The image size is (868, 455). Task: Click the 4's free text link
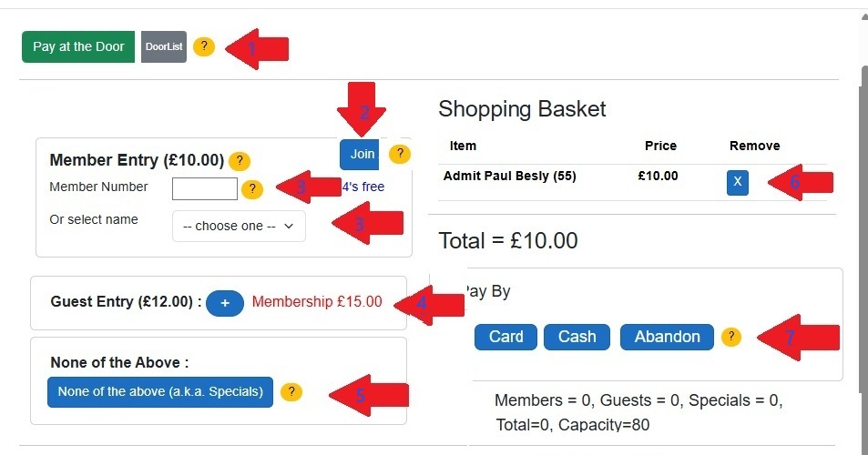coord(363,187)
